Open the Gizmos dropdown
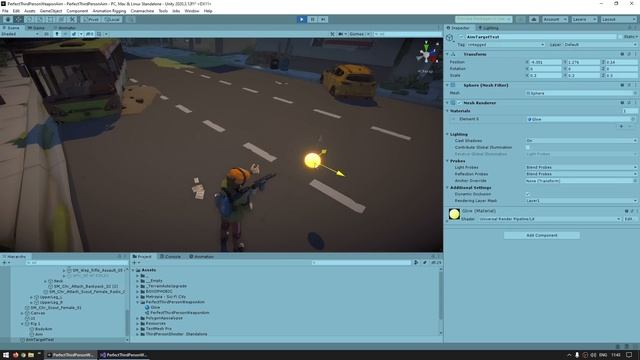 pyautogui.click(x=359, y=34)
